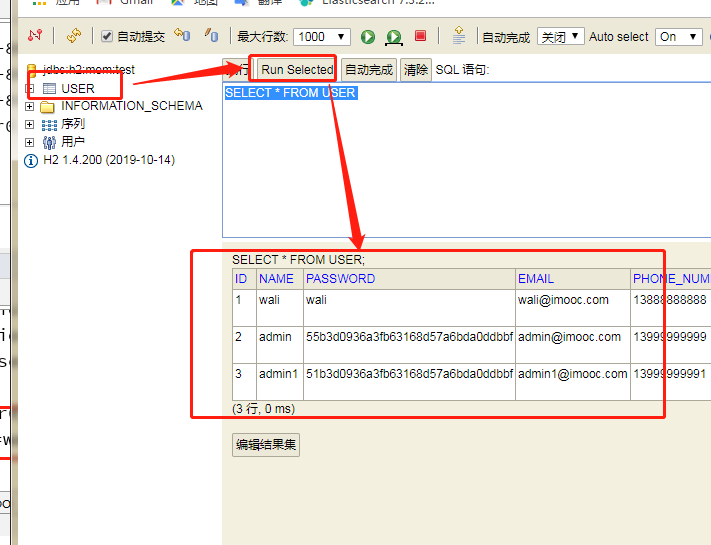The width and height of the screenshot is (711, 545).
Task: Toggle the 自动提交 auto-commit checkbox
Action: (107, 36)
